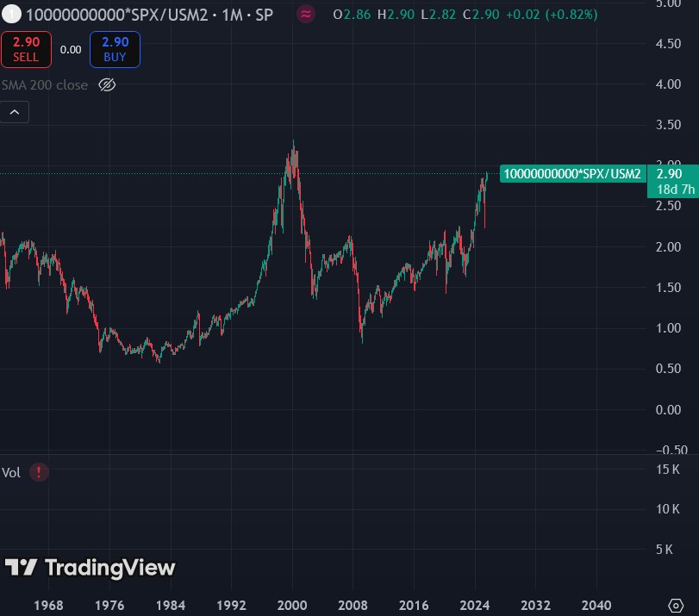Screen dimensions: 699x616
Task: Click the 1968 label on time axis
Action: click(48, 606)
